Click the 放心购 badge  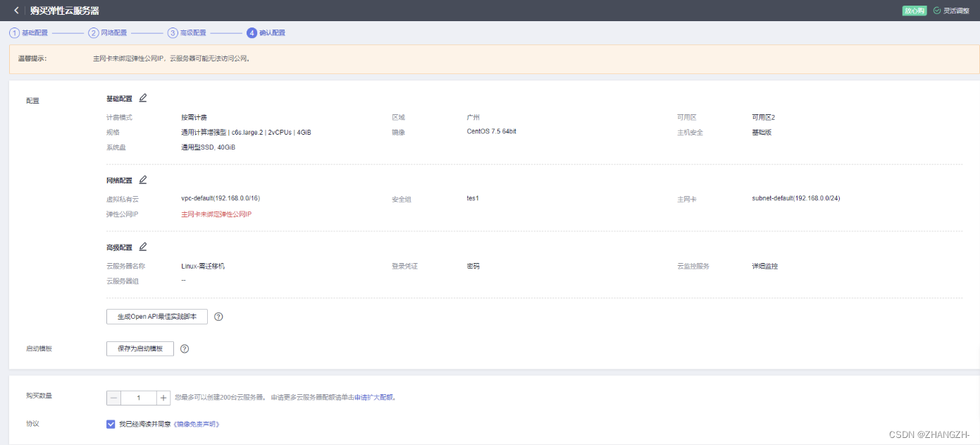point(914,11)
